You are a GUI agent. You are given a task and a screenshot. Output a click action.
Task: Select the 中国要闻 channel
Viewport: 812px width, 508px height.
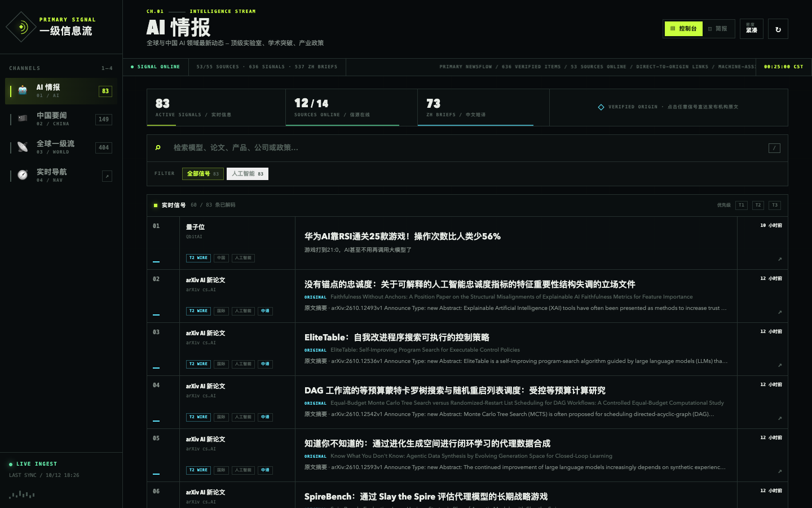coord(61,119)
